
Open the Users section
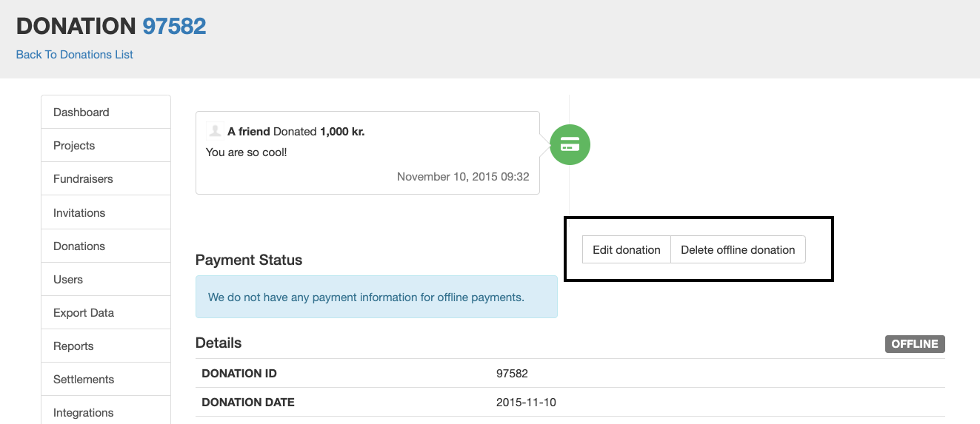[106, 280]
